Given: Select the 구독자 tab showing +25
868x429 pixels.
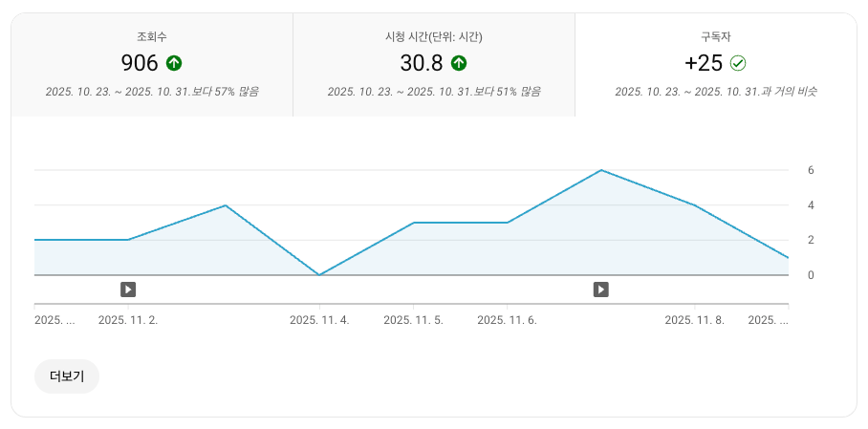Looking at the screenshot, I should 715,64.
